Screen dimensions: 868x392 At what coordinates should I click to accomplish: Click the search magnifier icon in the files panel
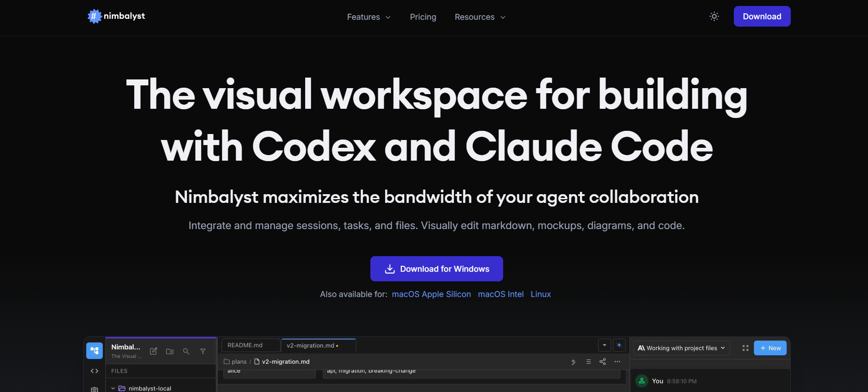186,351
